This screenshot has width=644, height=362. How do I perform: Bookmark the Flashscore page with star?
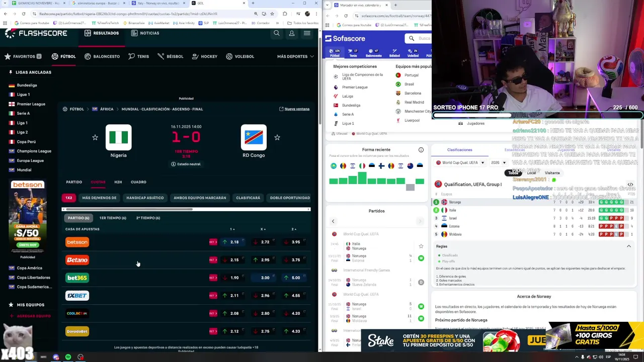[273, 14]
